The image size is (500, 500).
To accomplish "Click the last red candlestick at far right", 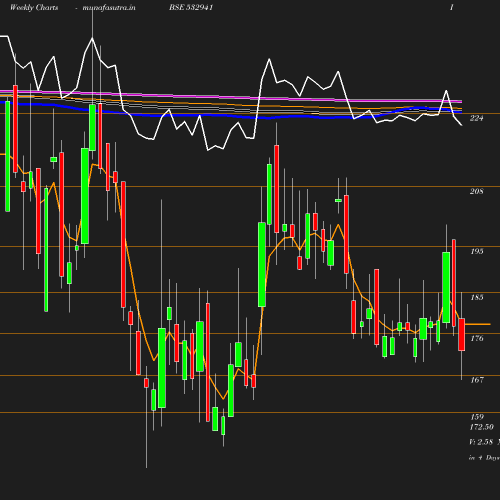I will [x=461, y=334].
